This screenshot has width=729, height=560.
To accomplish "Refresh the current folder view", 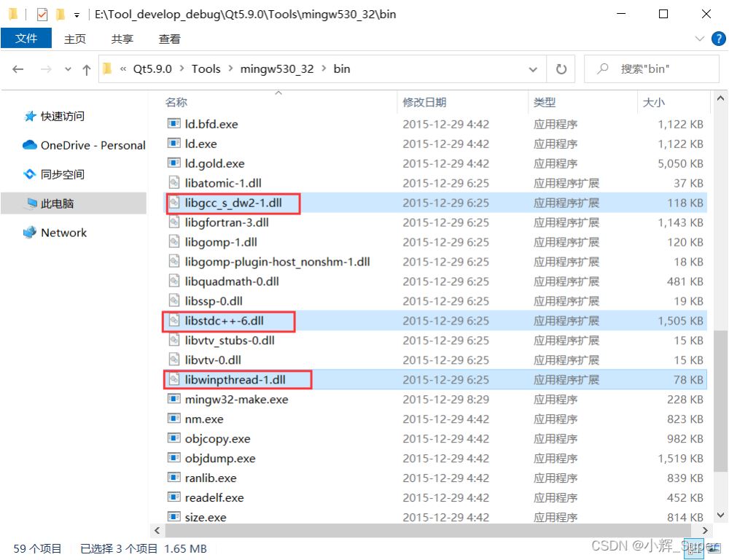I will pyautogui.click(x=561, y=69).
